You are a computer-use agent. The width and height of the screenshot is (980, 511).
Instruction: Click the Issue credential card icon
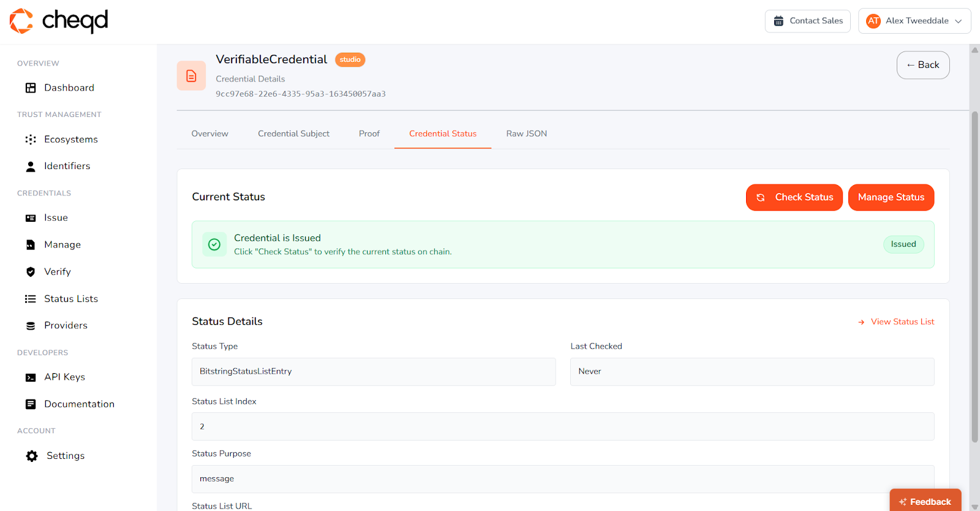click(x=31, y=218)
